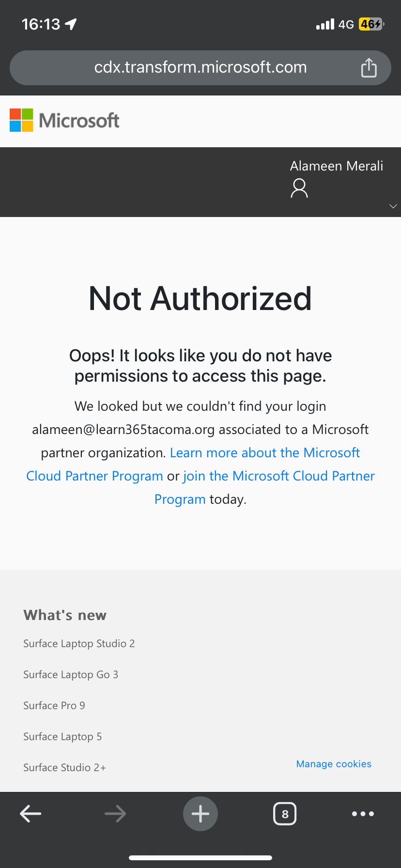Open the user profile icon
The image size is (401, 868).
[x=299, y=188]
